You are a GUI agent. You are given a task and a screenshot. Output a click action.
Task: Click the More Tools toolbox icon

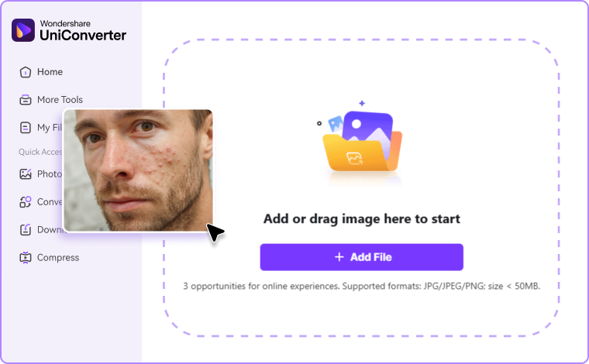click(25, 100)
